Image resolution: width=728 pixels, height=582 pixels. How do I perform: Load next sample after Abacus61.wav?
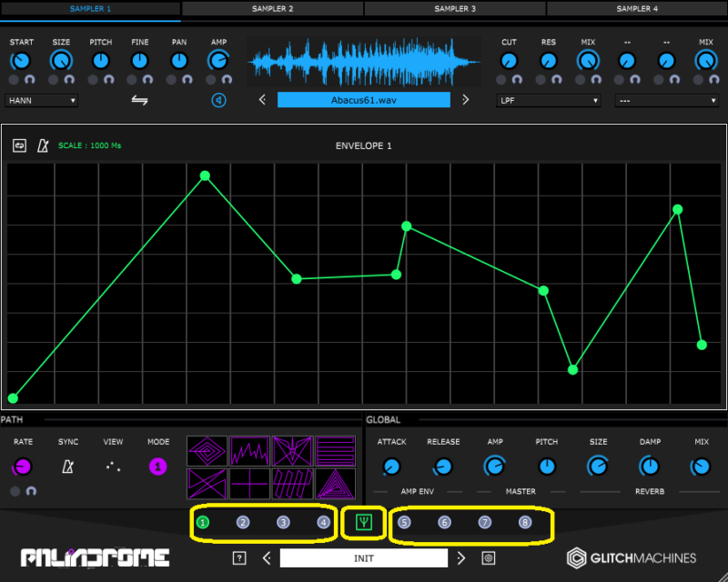[465, 100]
